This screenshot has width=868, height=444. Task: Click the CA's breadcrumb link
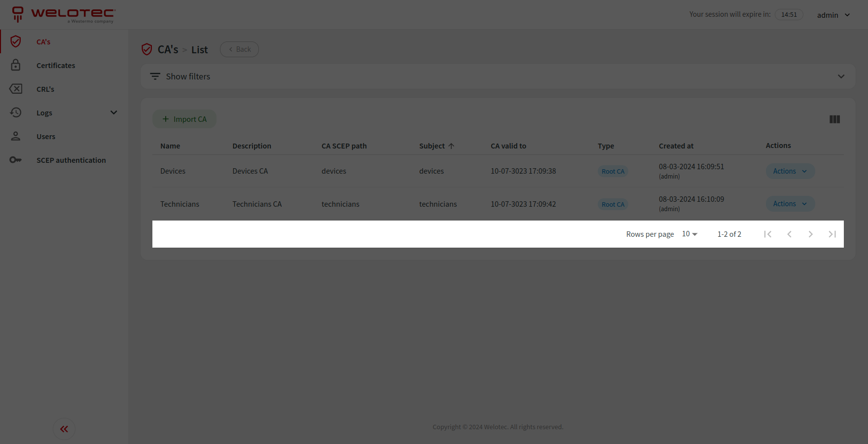(167, 49)
